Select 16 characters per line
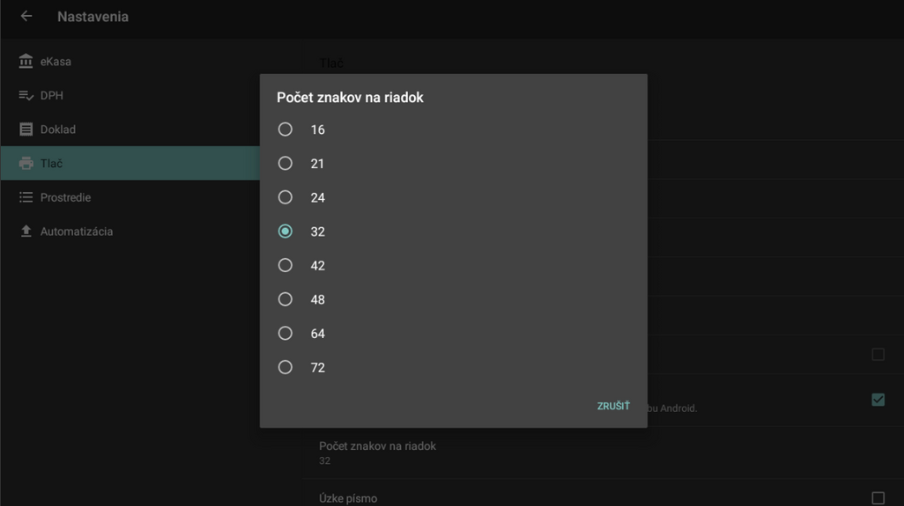 286,130
